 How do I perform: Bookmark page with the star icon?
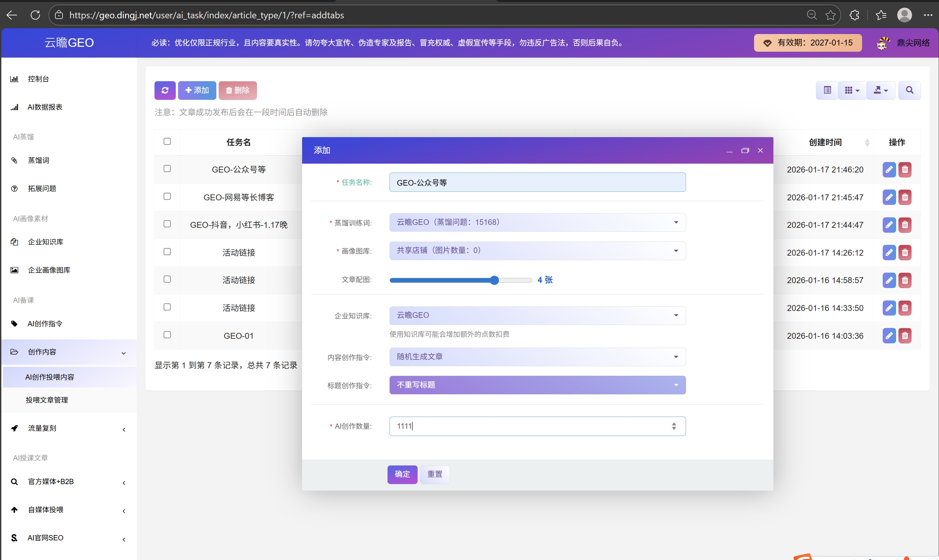[x=830, y=15]
